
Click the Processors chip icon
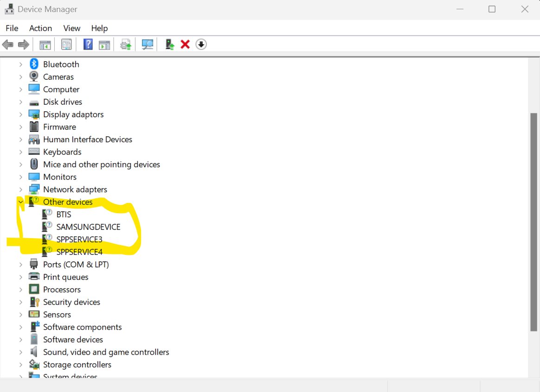click(34, 289)
